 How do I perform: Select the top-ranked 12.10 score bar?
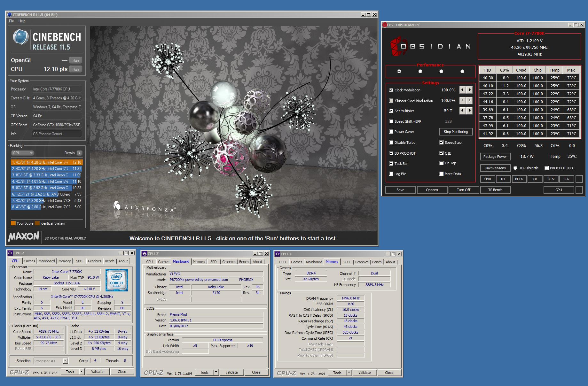pyautogui.click(x=47, y=162)
